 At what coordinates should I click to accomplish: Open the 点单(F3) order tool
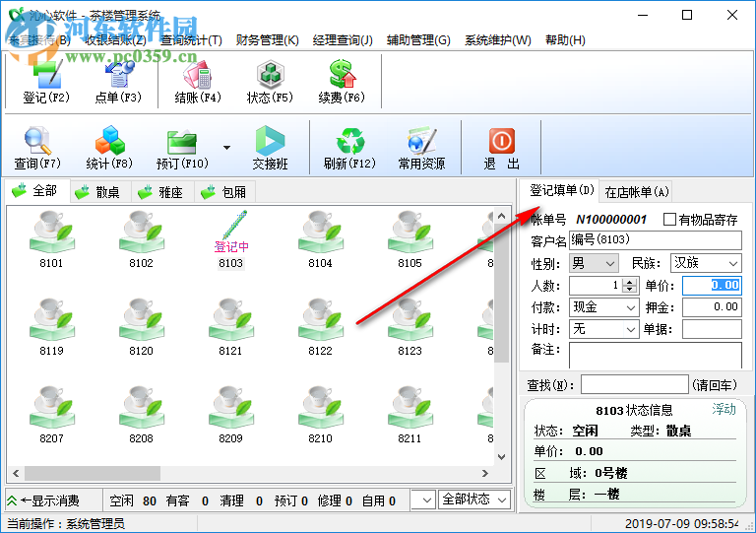pyautogui.click(x=118, y=82)
